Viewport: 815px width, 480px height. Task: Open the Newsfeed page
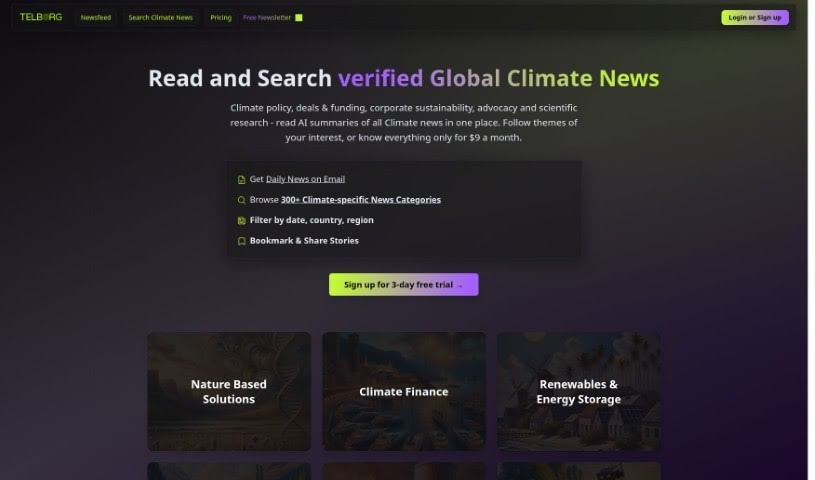pyautogui.click(x=96, y=18)
